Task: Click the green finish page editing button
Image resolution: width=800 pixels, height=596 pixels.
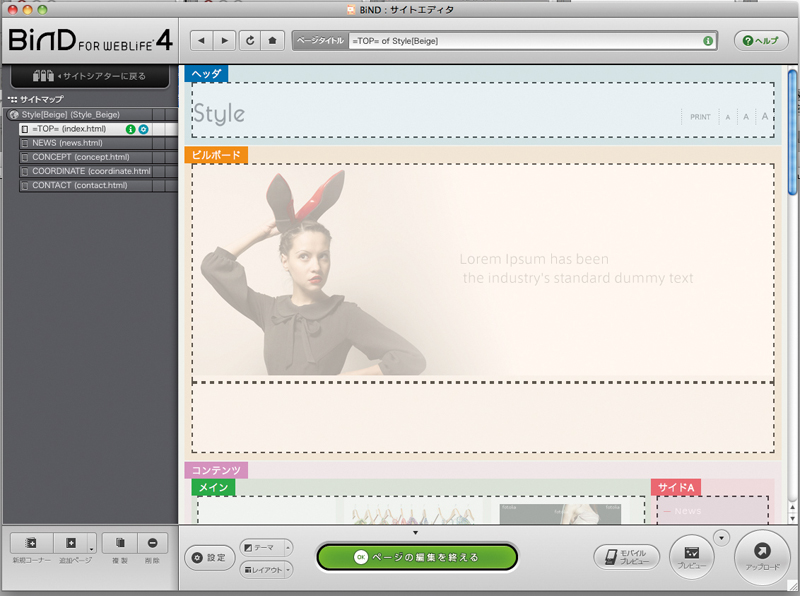Action: (x=417, y=557)
